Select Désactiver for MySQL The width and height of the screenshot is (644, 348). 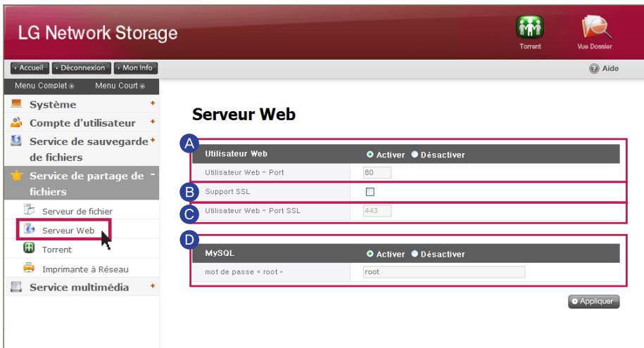click(x=415, y=254)
